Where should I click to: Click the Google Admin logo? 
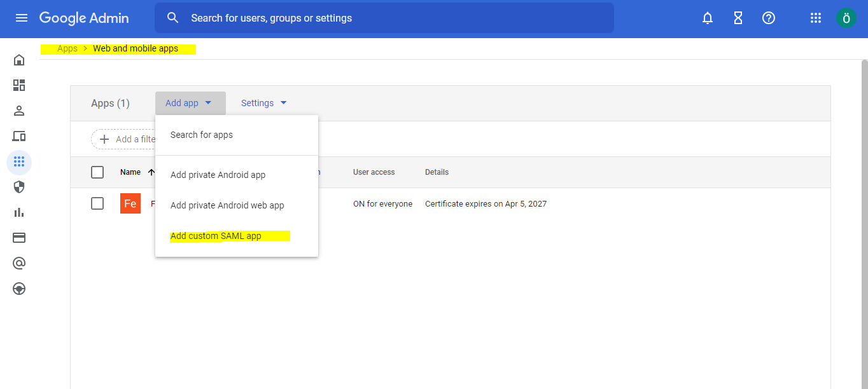pyautogui.click(x=84, y=18)
